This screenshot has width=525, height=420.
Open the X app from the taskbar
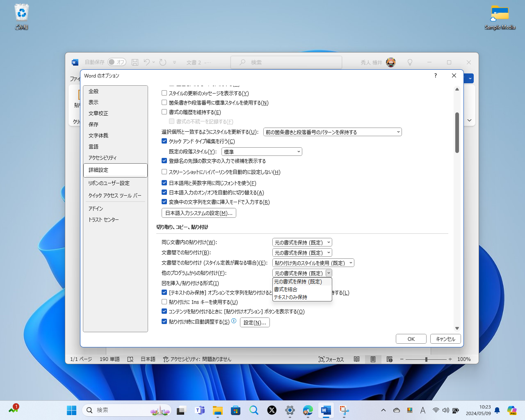[272, 410]
